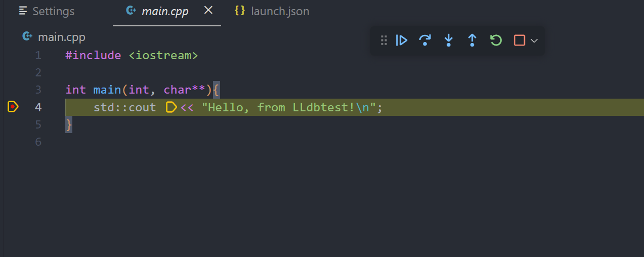Switch to the Settings tab
The width and height of the screenshot is (644, 257).
click(x=47, y=11)
